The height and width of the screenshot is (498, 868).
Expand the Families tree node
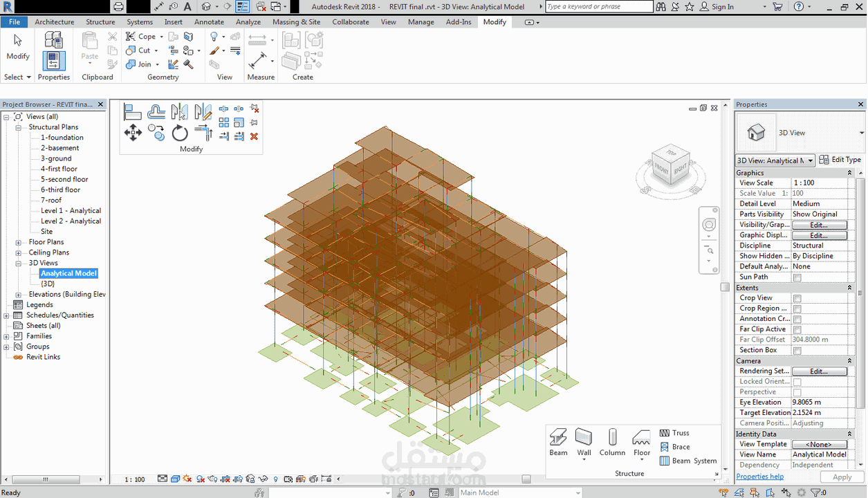click(x=7, y=336)
